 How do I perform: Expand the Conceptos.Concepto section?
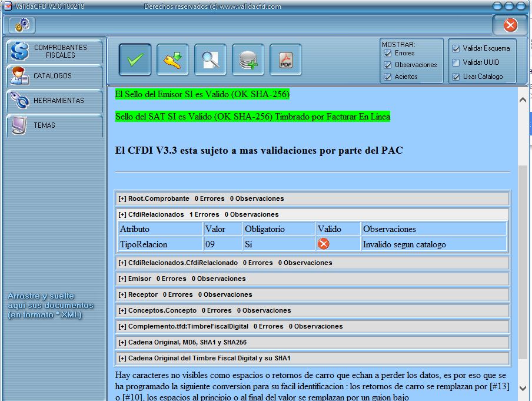[x=312, y=311]
